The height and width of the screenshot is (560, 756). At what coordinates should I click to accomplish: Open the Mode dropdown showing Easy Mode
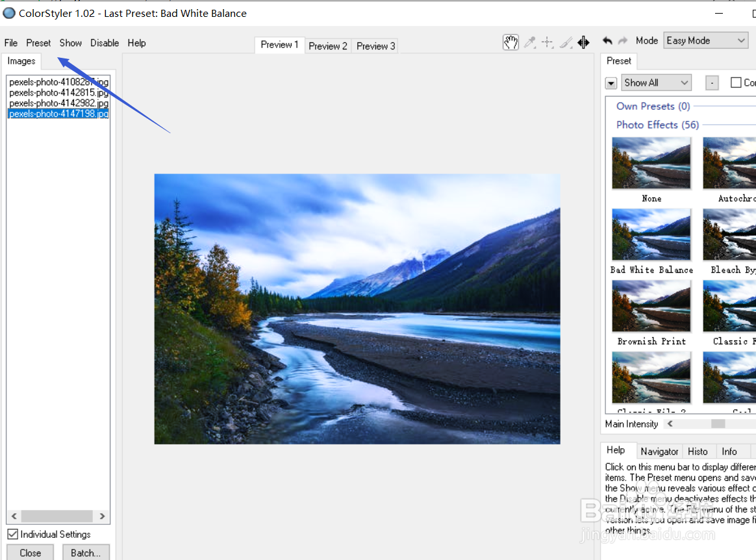(706, 40)
